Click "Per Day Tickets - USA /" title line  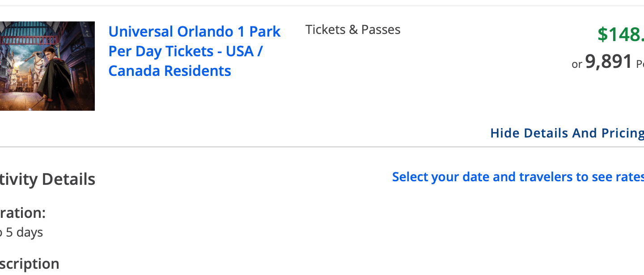(x=185, y=51)
